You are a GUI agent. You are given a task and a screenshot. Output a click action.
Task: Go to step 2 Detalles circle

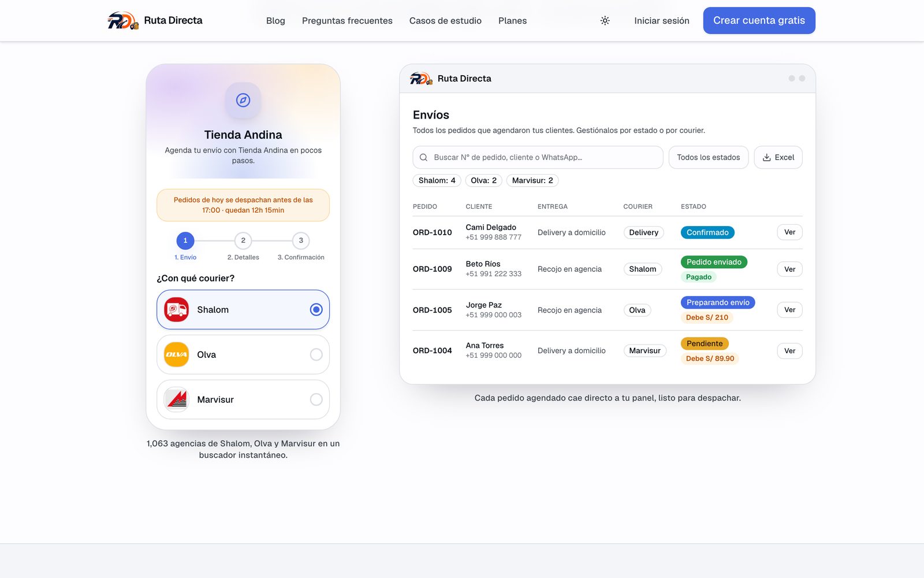[243, 240]
